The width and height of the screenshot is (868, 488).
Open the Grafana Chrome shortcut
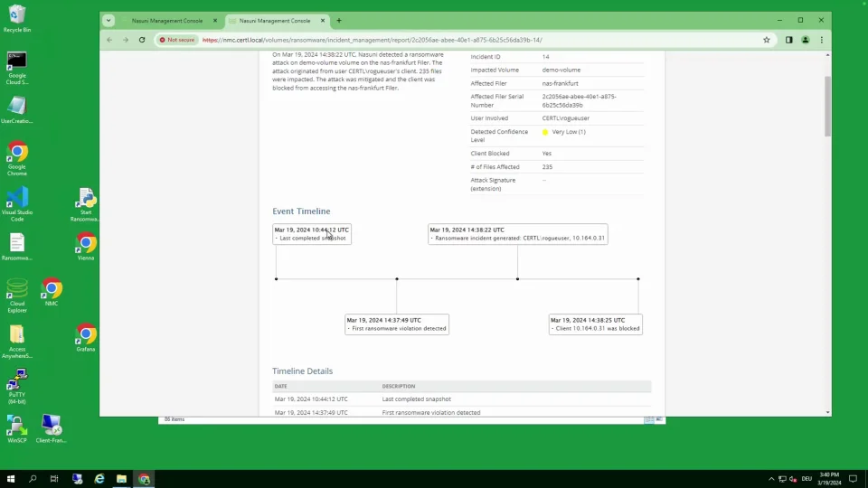[85, 338]
